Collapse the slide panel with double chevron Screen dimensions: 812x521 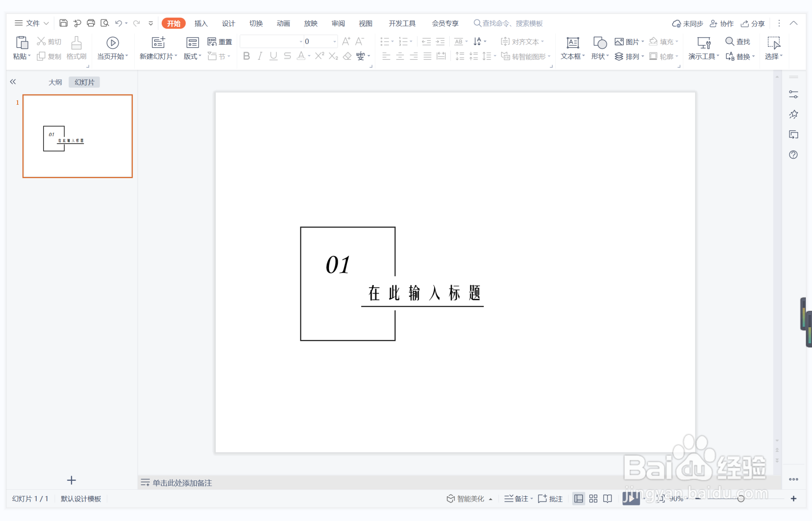(x=13, y=82)
